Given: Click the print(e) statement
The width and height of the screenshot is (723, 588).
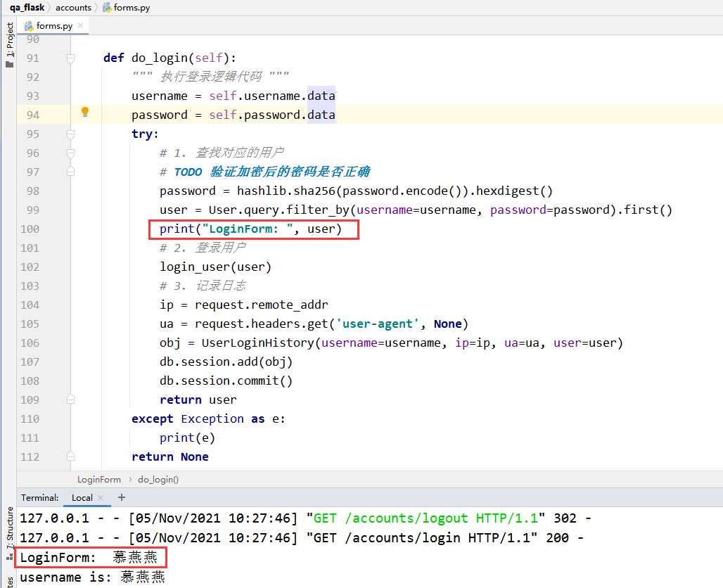Looking at the screenshot, I should click(187, 438).
